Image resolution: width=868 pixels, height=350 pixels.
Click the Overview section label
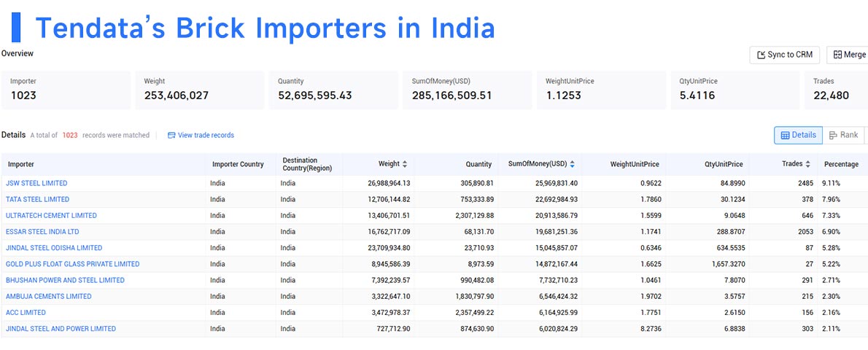pos(18,54)
